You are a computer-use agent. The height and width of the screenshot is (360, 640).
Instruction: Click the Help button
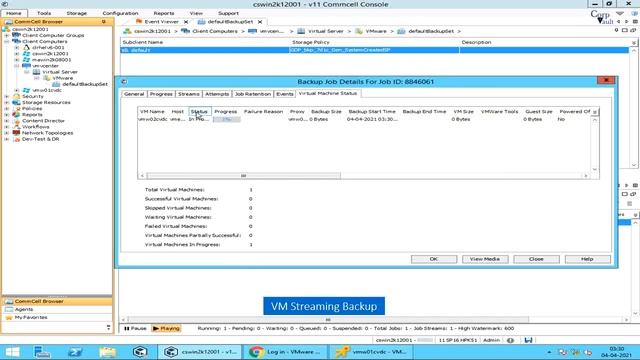coord(587,259)
